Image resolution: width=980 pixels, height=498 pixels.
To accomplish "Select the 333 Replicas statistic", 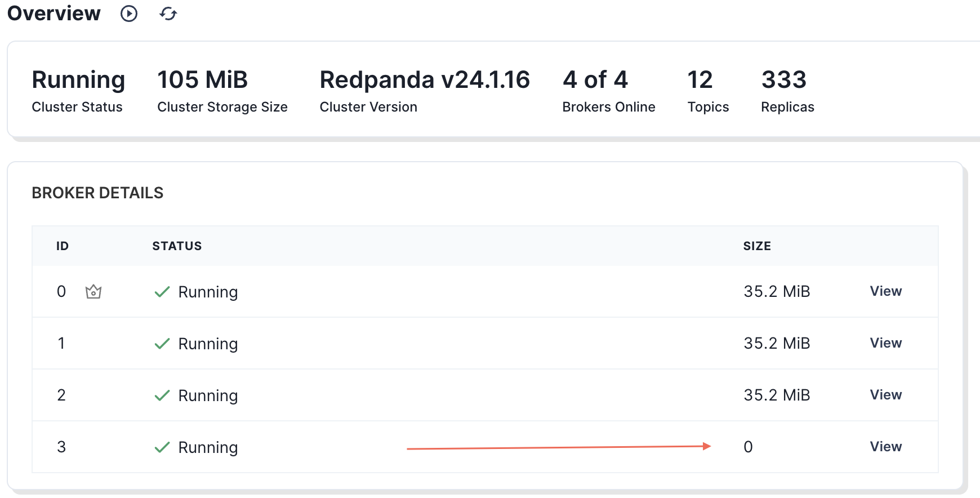I will click(787, 91).
